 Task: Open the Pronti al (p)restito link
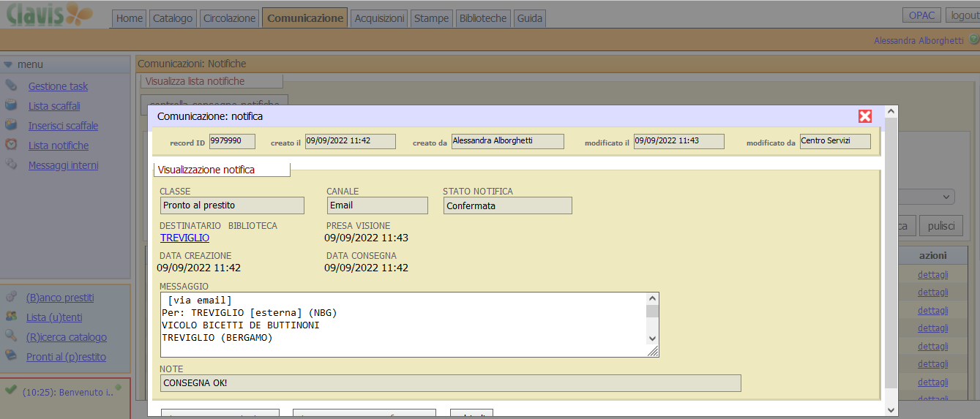point(66,357)
